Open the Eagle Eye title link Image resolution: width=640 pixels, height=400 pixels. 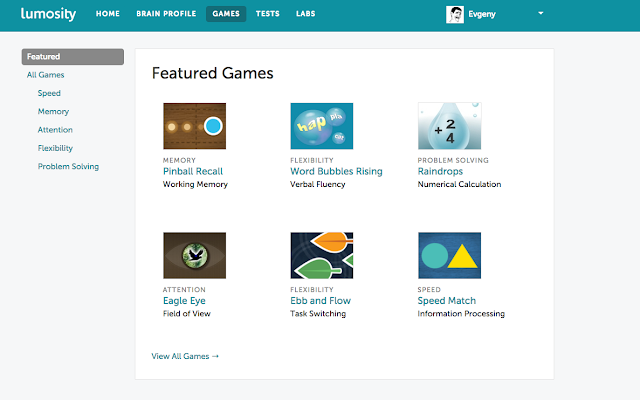tap(184, 301)
